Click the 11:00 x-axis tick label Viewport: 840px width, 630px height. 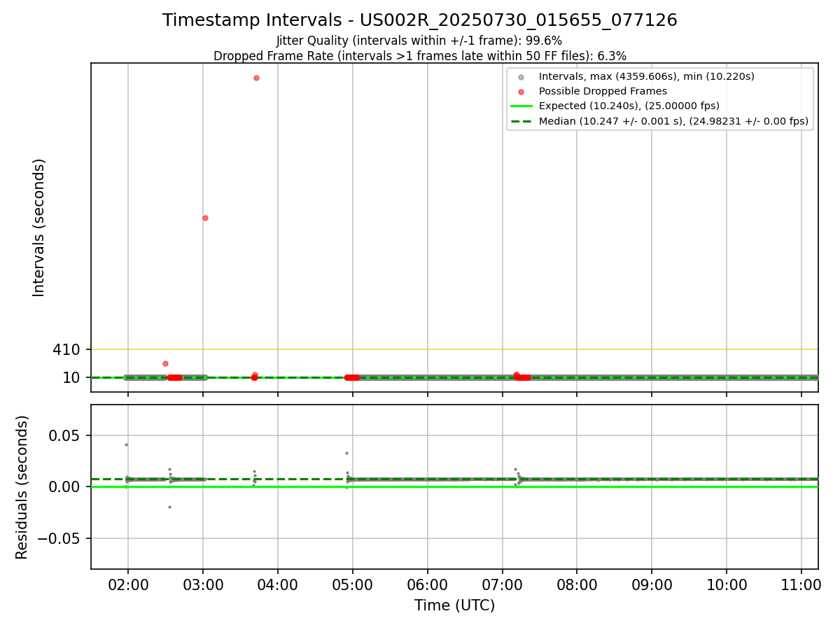(801, 585)
